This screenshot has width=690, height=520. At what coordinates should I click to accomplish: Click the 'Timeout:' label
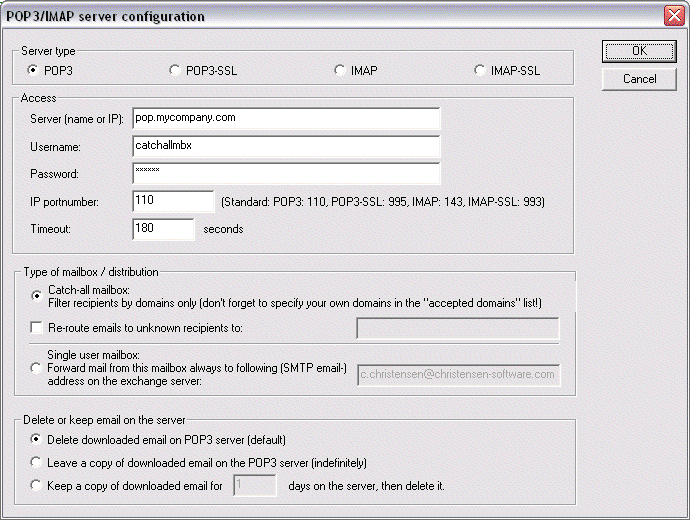point(51,229)
